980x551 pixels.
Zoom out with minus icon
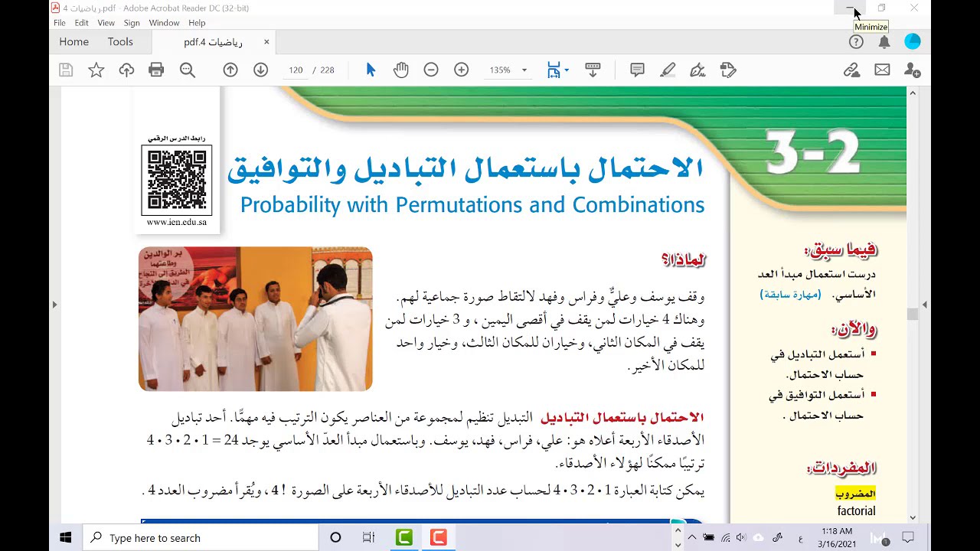(x=431, y=70)
